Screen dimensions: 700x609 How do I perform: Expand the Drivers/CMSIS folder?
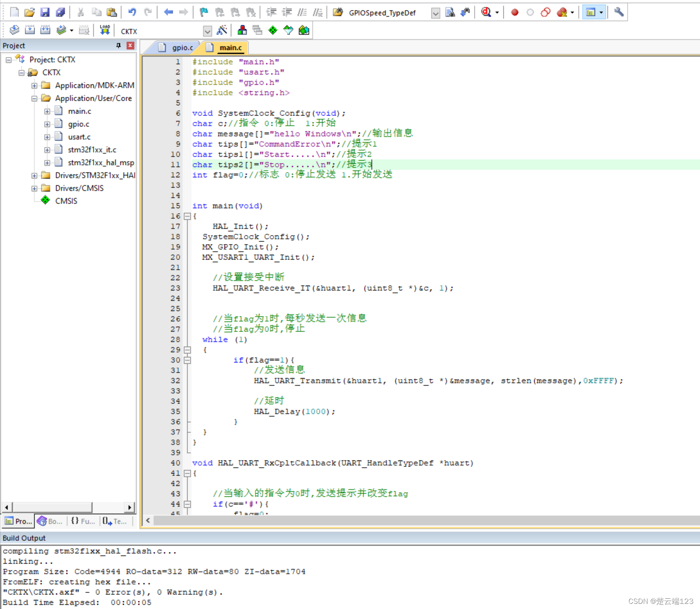[x=34, y=189]
